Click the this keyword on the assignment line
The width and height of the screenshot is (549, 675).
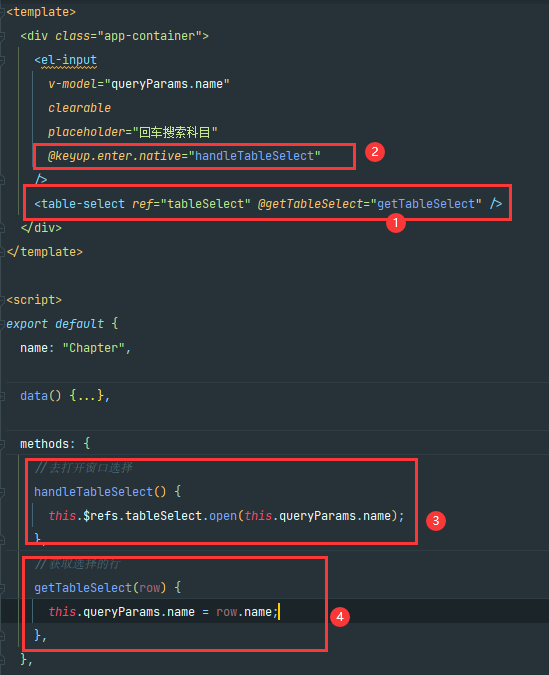[62, 612]
